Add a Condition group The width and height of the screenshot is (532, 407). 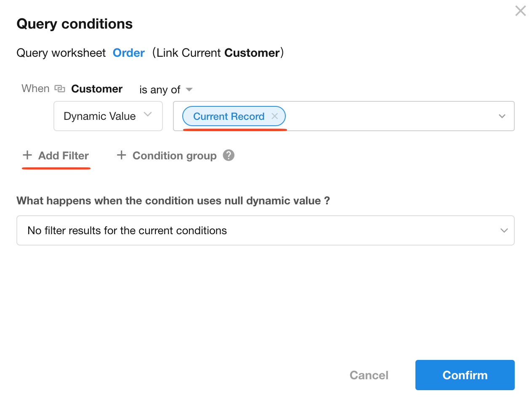(x=174, y=156)
